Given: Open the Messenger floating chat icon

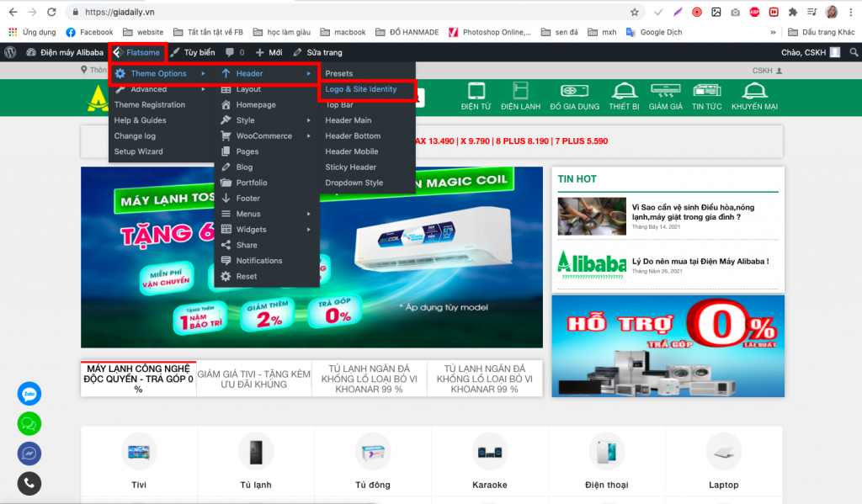Looking at the screenshot, I should [29, 454].
